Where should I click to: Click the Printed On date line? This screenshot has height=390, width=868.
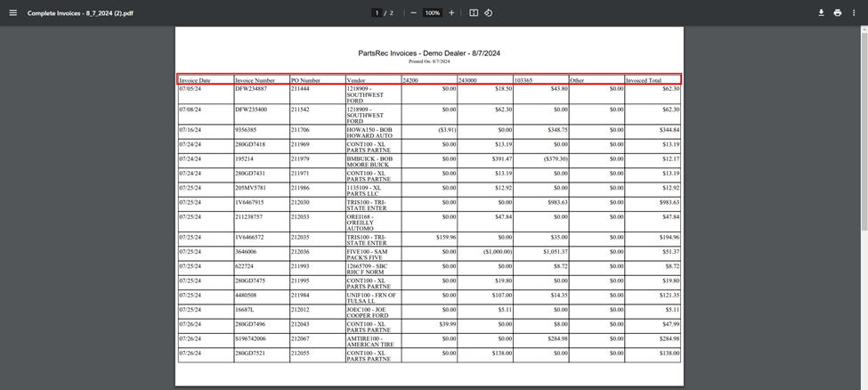(x=429, y=61)
